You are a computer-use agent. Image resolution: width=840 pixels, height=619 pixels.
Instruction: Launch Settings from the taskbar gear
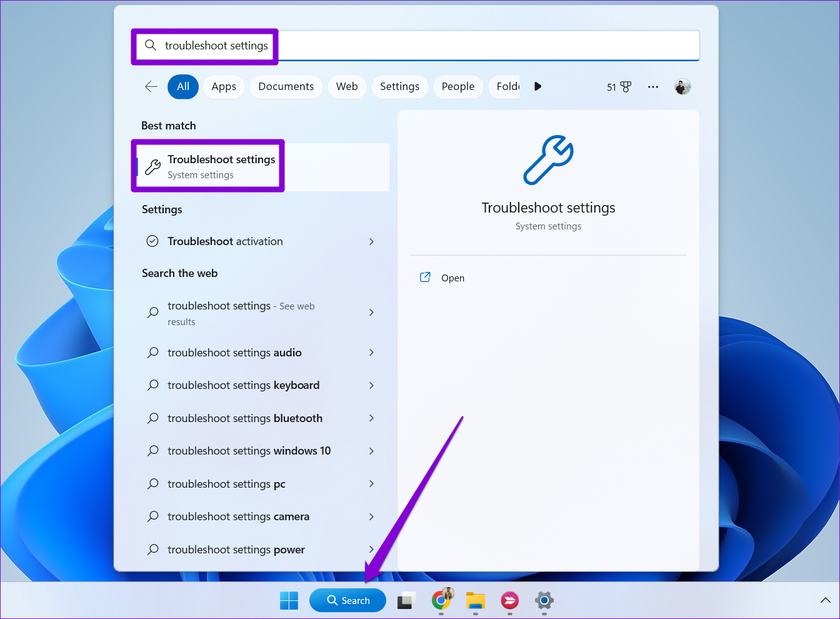click(x=544, y=600)
